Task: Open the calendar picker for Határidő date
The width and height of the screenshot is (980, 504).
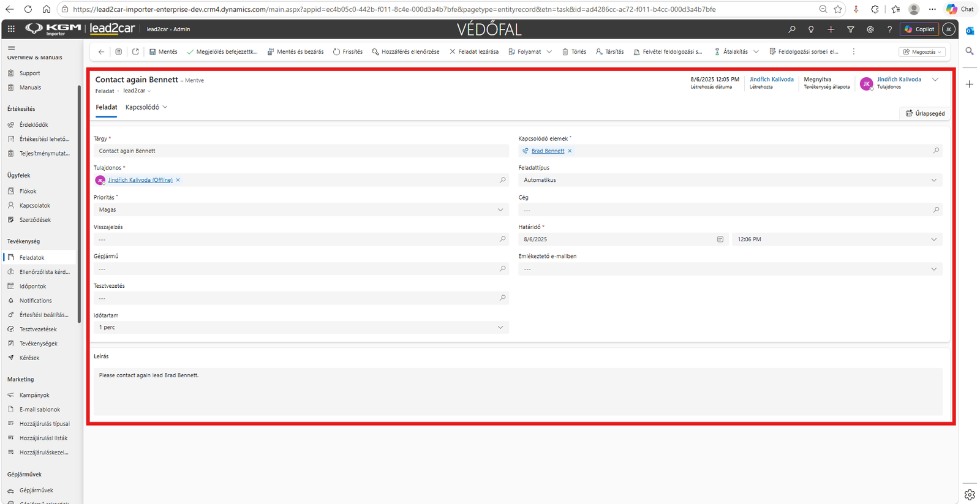Action: 720,239
